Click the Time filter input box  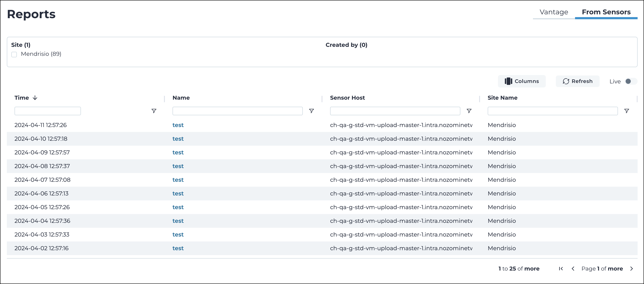coord(47,111)
